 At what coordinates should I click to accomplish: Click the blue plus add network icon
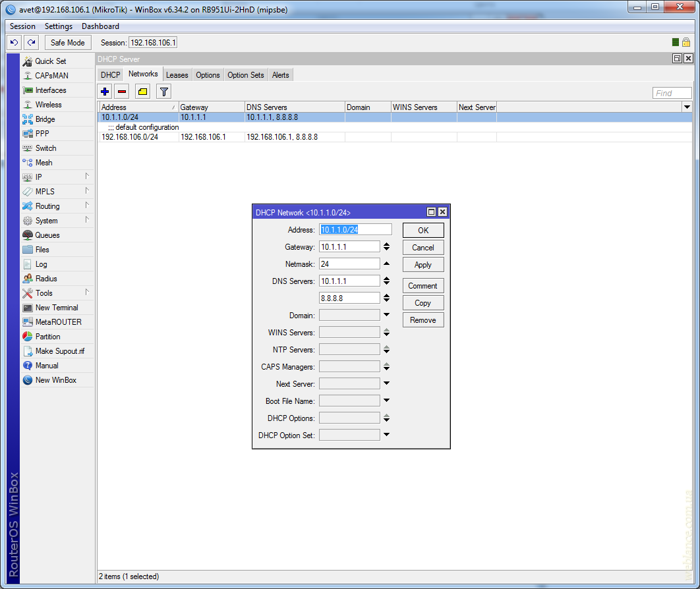click(x=105, y=92)
